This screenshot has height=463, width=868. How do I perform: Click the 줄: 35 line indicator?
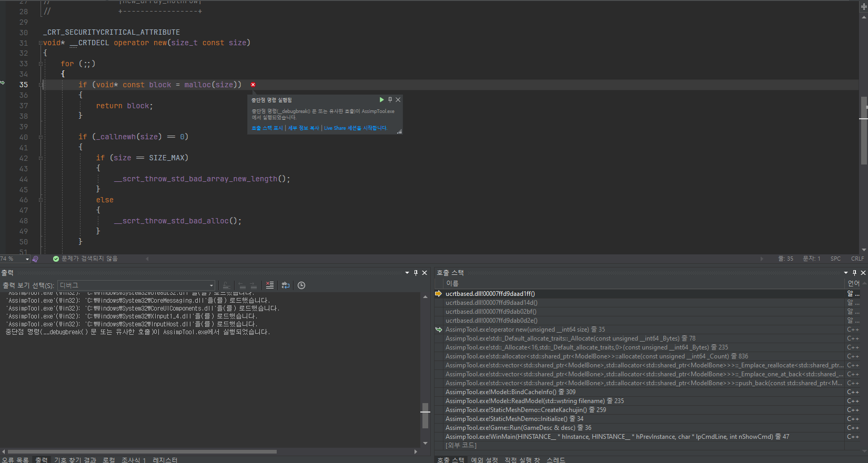[x=786, y=259]
